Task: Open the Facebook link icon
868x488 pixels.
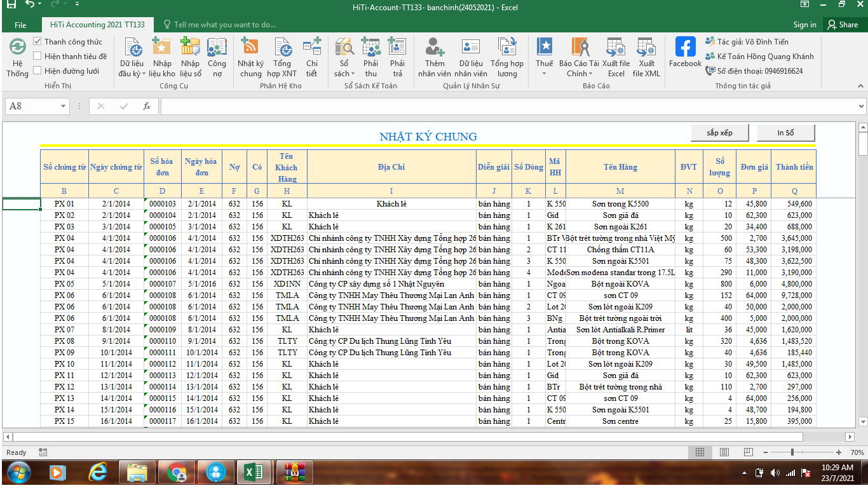Action: pos(685,47)
